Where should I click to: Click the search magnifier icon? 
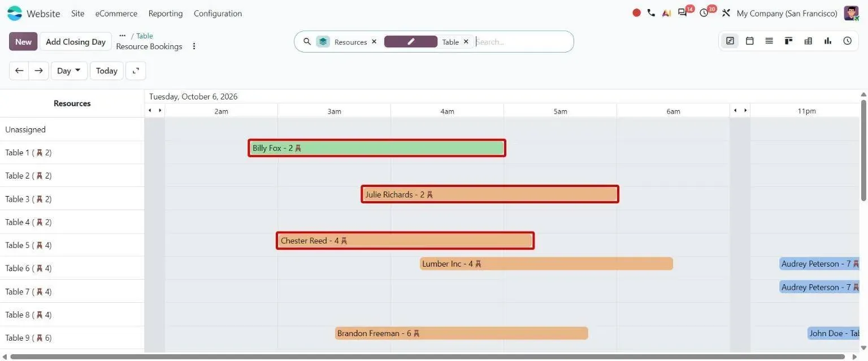[x=307, y=42]
